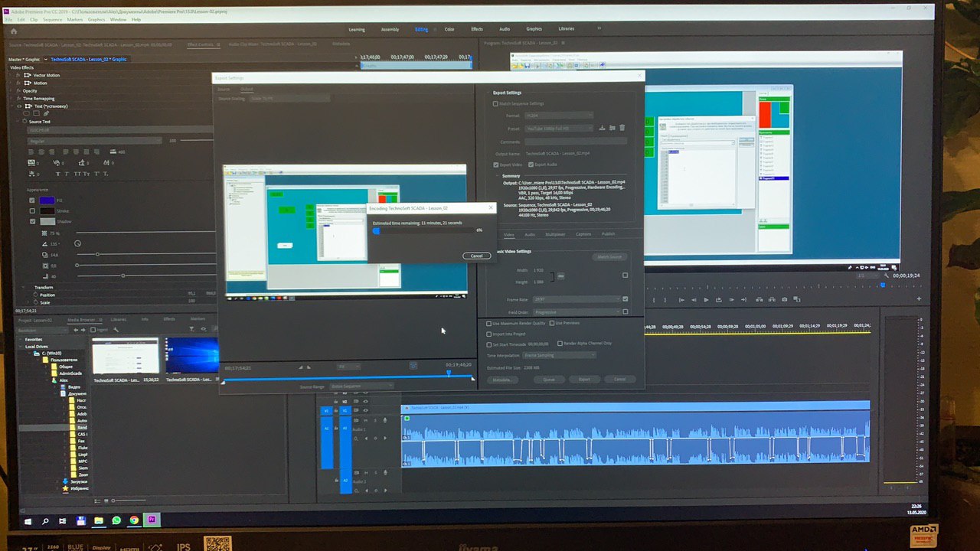
Task: Open the Sequence menu in menu bar
Action: 53,19
